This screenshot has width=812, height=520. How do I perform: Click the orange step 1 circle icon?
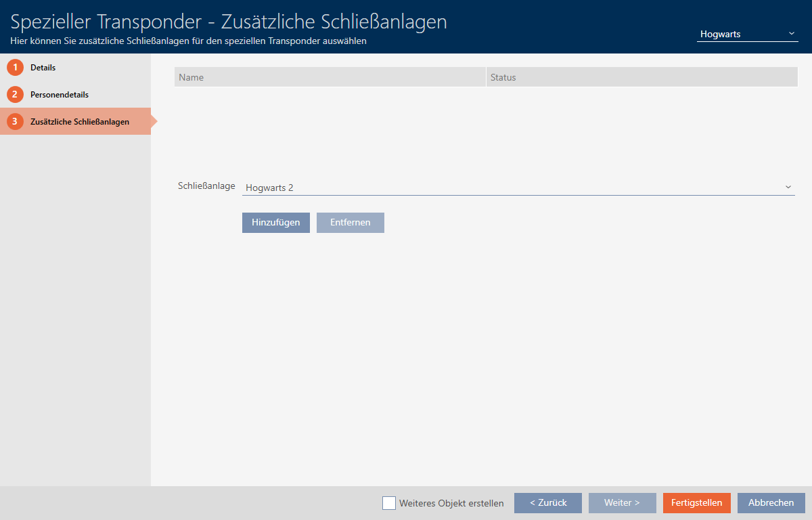tap(15, 68)
